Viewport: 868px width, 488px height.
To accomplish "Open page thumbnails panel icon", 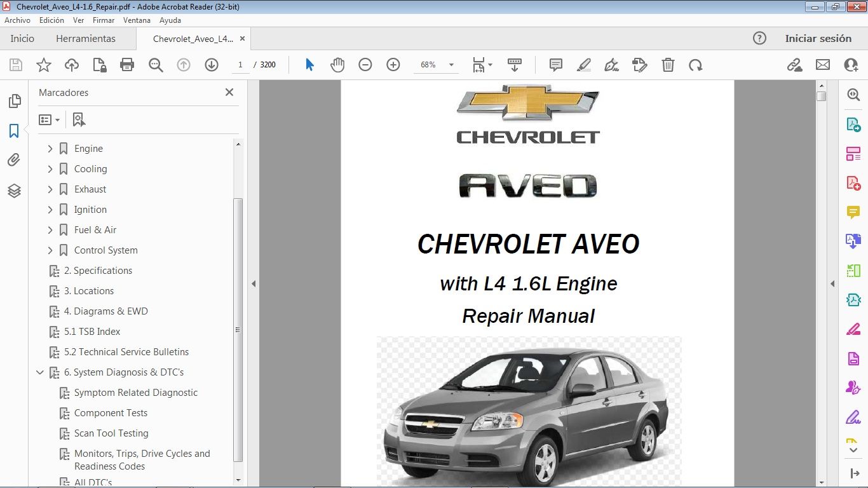I will pyautogui.click(x=14, y=102).
